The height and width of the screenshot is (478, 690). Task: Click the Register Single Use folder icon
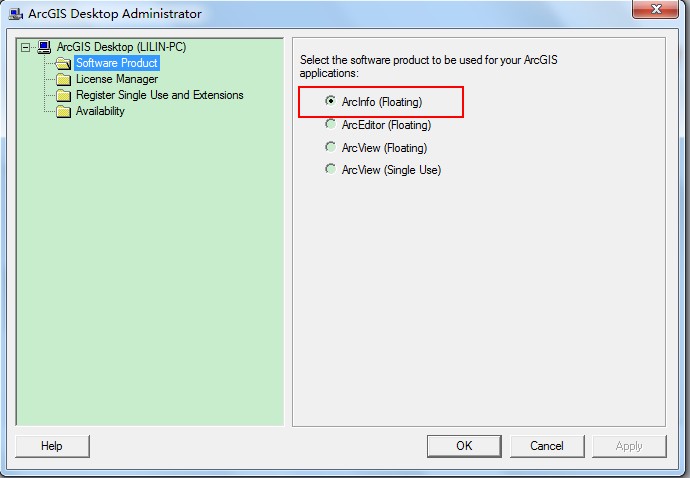(63, 95)
